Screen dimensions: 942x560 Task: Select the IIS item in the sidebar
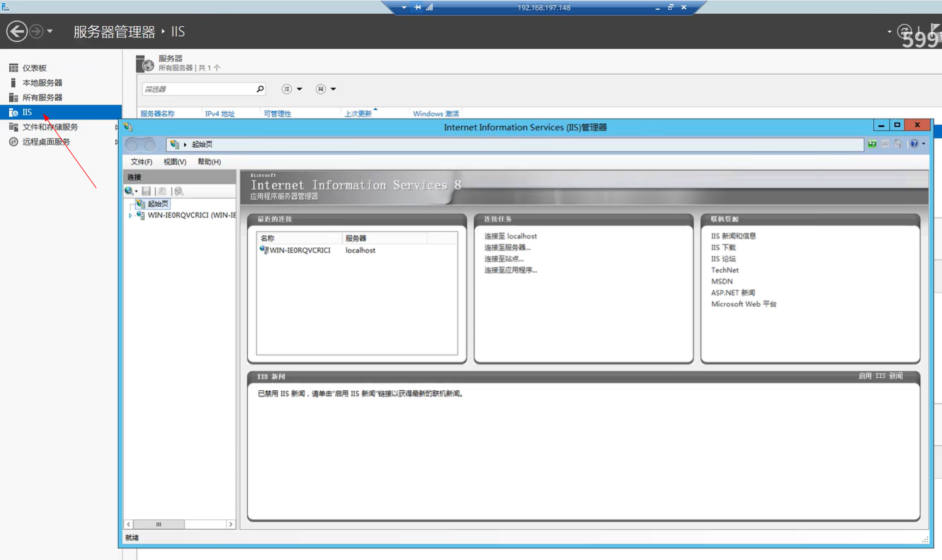tap(60, 112)
